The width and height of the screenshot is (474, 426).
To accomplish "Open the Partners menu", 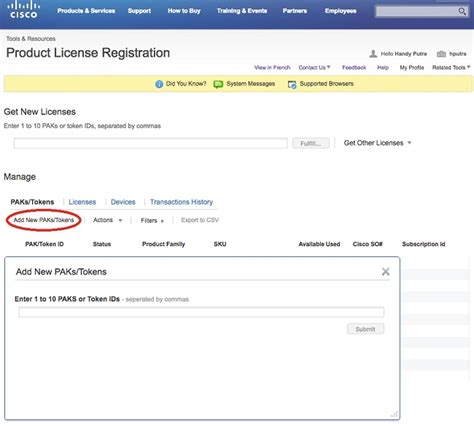I will tap(295, 11).
